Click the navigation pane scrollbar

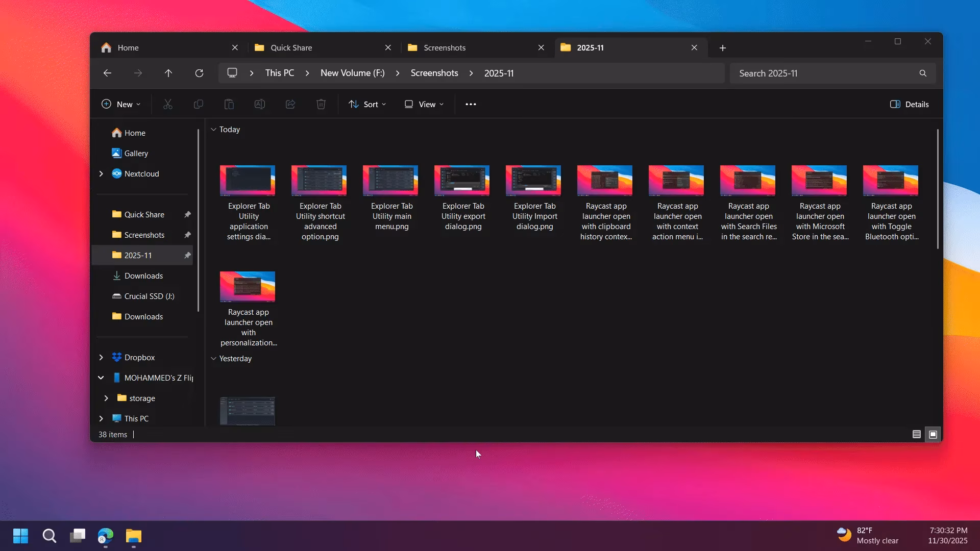(198, 219)
